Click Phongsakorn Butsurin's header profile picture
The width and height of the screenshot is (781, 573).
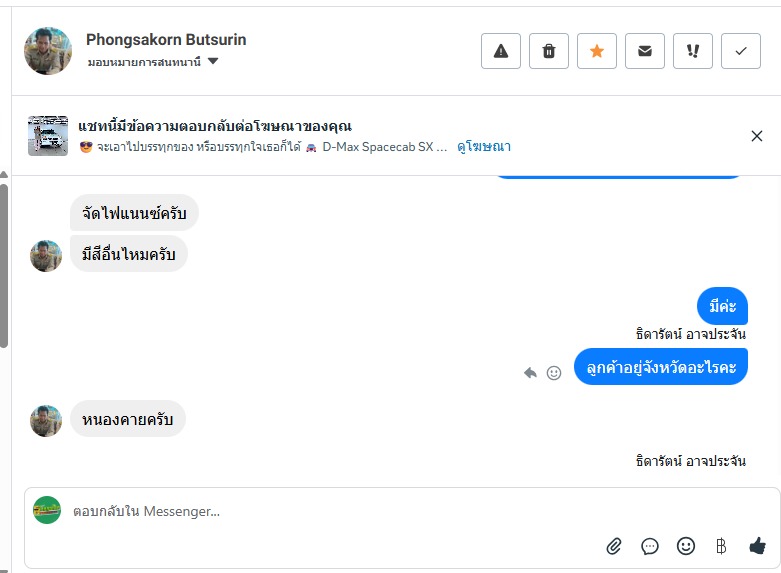click(x=48, y=51)
